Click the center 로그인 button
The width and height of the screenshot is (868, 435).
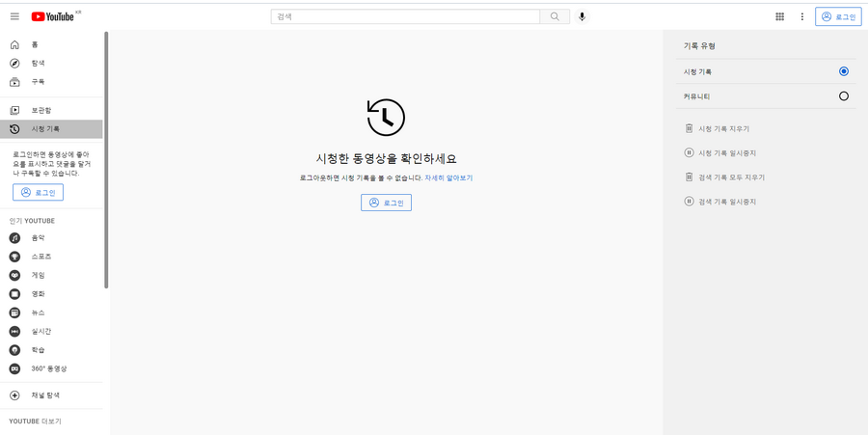pos(387,203)
